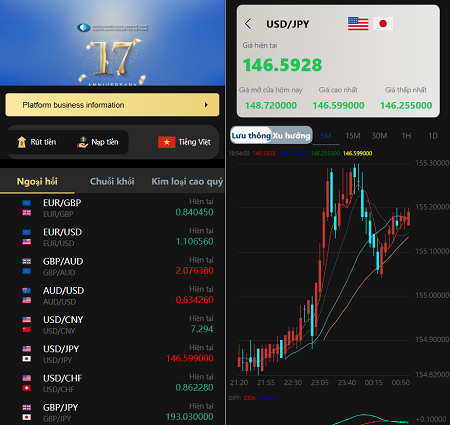Click the EU flag in the EUR/USD row
Viewport: 450px width, 425px height.
pos(27,232)
